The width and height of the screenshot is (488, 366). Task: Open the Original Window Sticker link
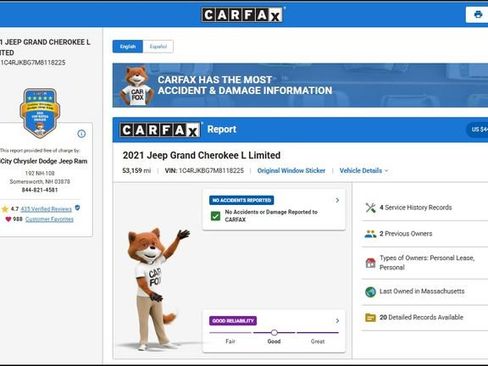[291, 171]
